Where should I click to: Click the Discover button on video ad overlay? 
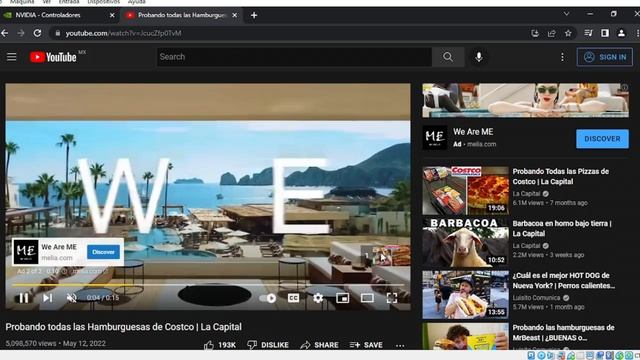[103, 252]
